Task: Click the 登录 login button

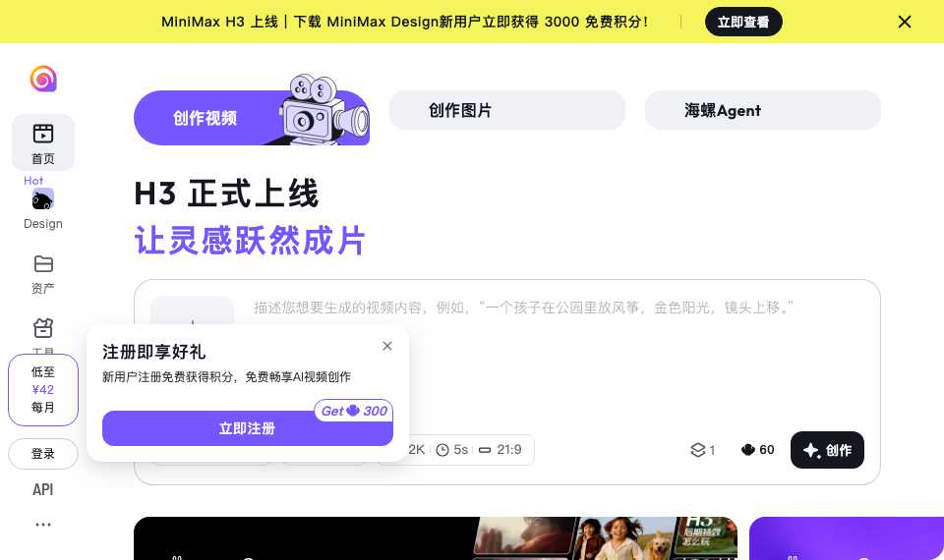Action: pos(43,454)
